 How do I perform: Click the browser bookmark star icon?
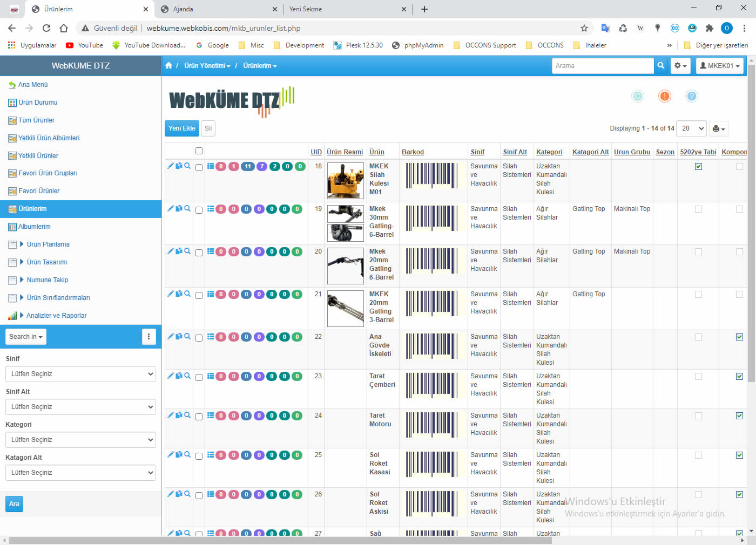[584, 28]
